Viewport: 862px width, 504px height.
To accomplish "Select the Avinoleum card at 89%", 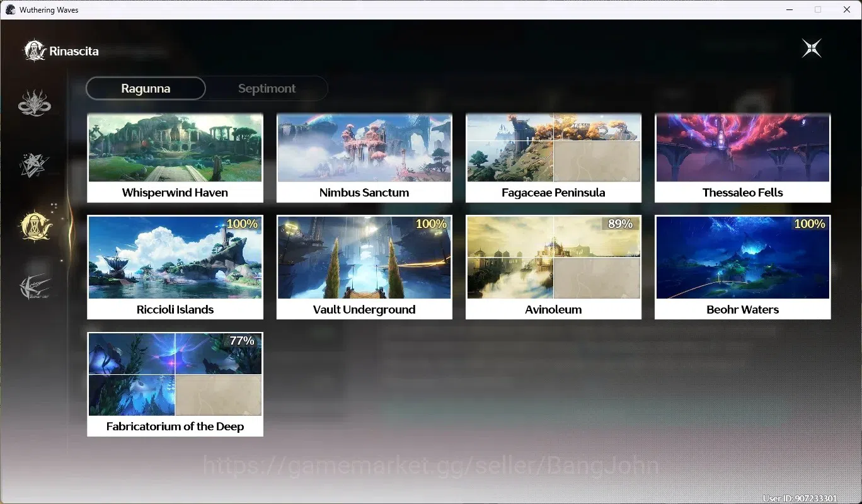I will (553, 267).
